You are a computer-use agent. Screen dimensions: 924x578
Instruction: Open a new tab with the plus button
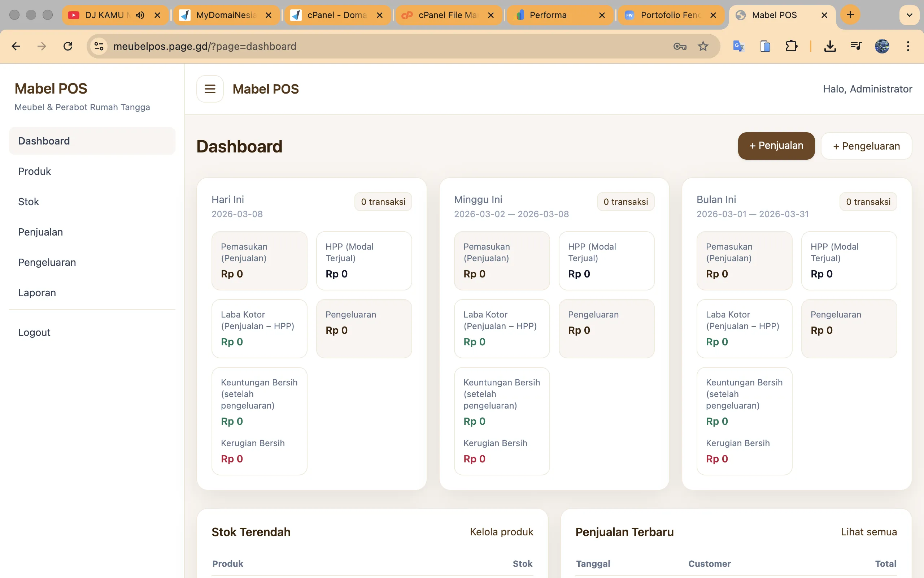pos(850,15)
